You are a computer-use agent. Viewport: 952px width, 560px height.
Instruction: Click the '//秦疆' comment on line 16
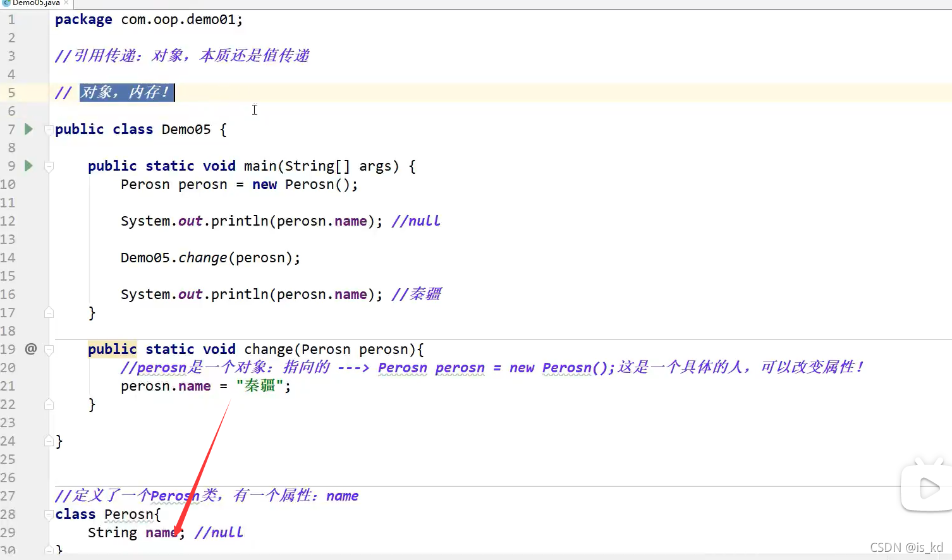pyautogui.click(x=417, y=294)
